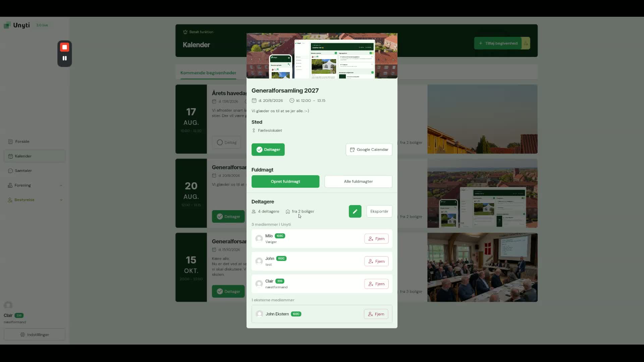Click John's avatar icon in the member list
Image resolution: width=644 pixels, height=362 pixels.
[259, 261]
